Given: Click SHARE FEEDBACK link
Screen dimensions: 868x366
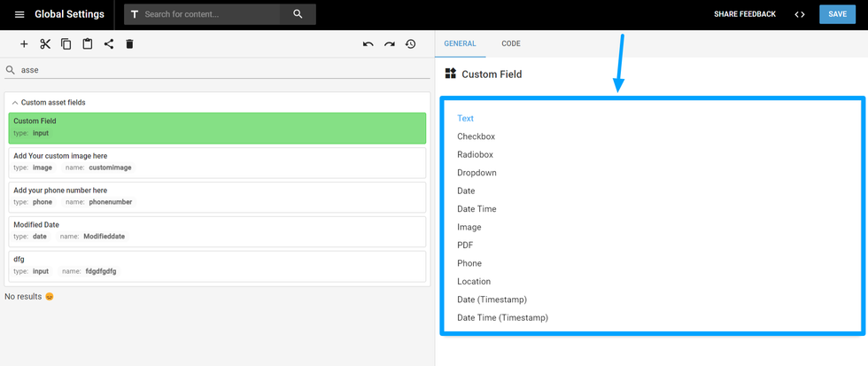Looking at the screenshot, I should (745, 14).
